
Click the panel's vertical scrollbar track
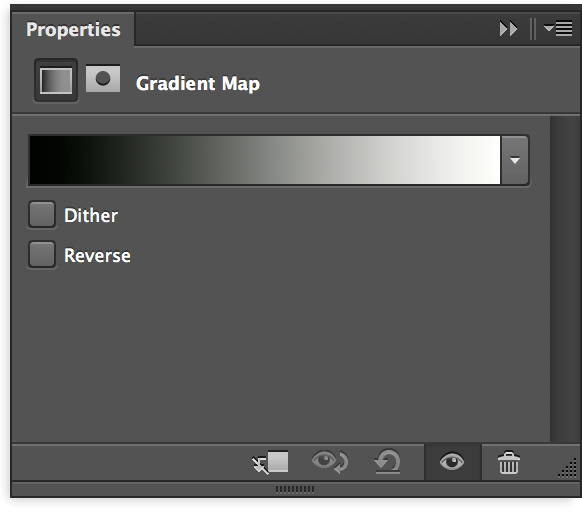click(x=564, y=279)
